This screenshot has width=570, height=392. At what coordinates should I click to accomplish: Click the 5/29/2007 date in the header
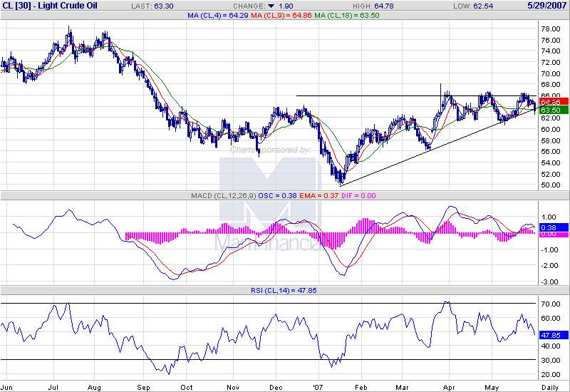point(547,6)
